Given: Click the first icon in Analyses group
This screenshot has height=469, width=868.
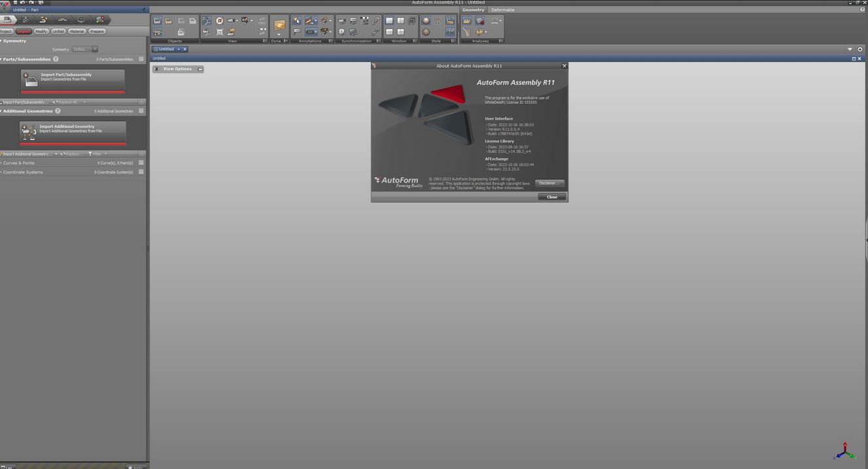Looking at the screenshot, I should point(466,21).
